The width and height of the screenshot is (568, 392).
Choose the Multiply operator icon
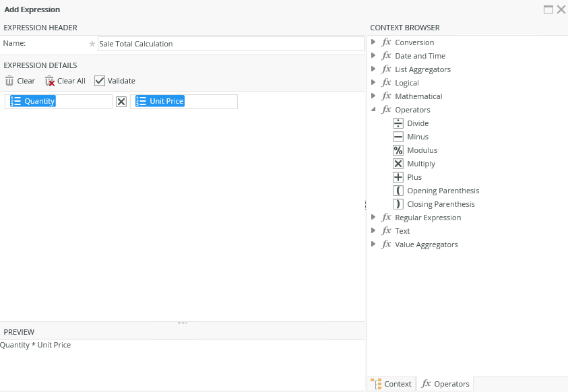click(x=398, y=164)
